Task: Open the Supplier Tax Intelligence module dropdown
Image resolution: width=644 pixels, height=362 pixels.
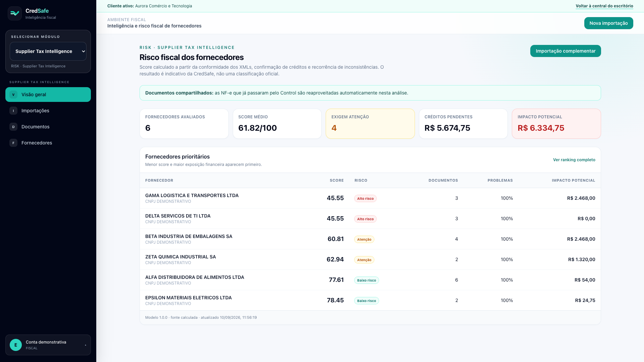Action: tap(48, 51)
